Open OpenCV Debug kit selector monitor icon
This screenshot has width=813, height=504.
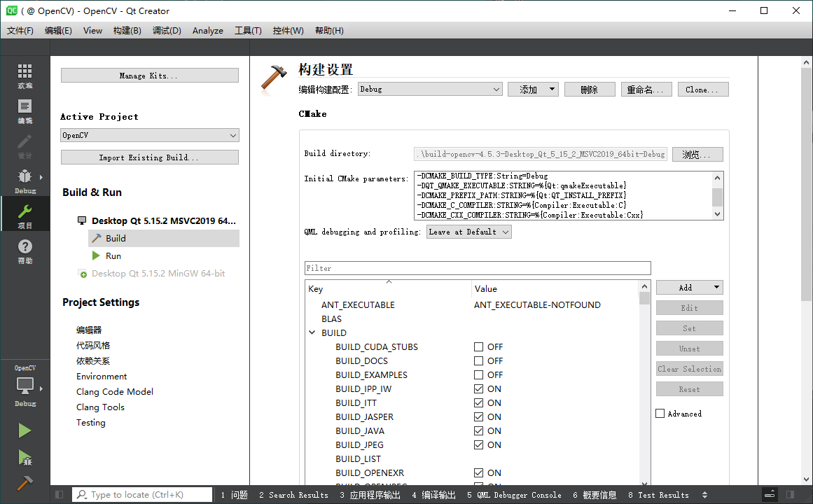[x=25, y=386]
